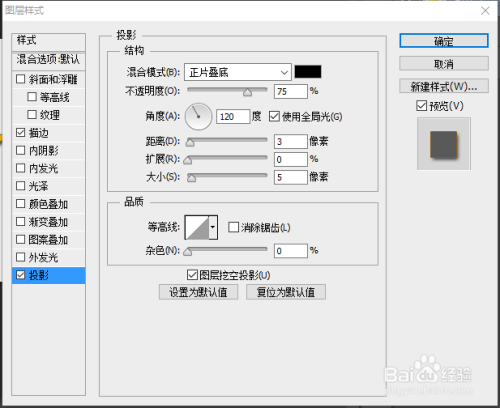500x408 pixels.
Task: Click the black shadow color swatch
Action: 308,72
